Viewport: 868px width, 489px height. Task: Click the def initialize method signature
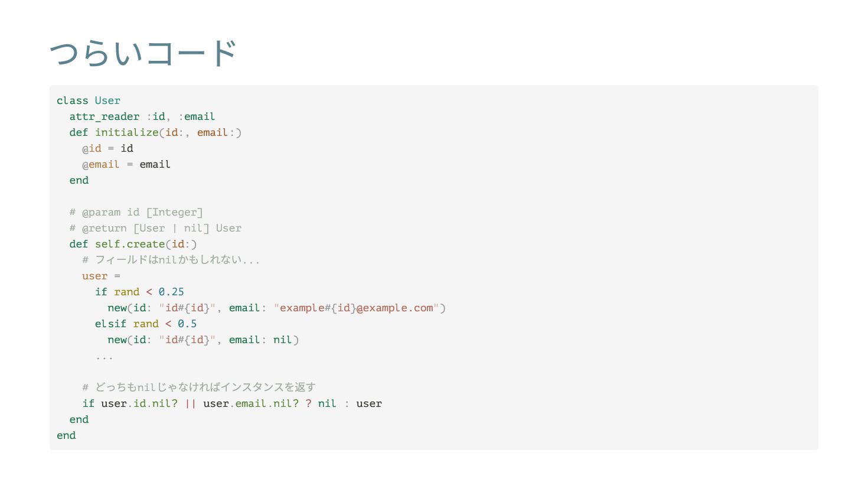155,132
